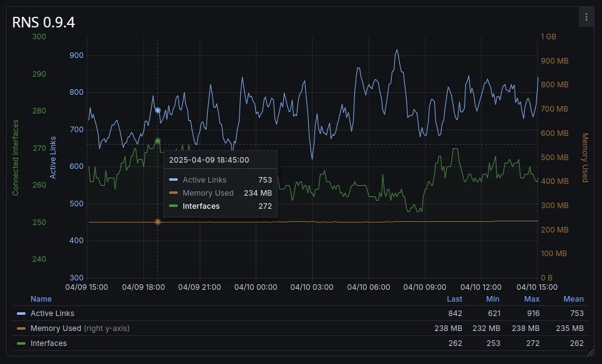Sort the legend by the Min column header
Screen dimensions: 602x364
coord(493,299)
